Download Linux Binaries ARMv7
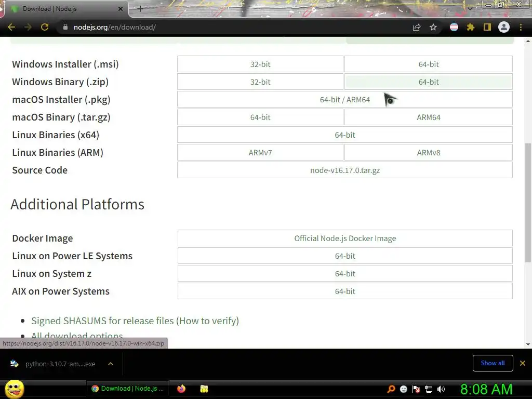 click(260, 152)
